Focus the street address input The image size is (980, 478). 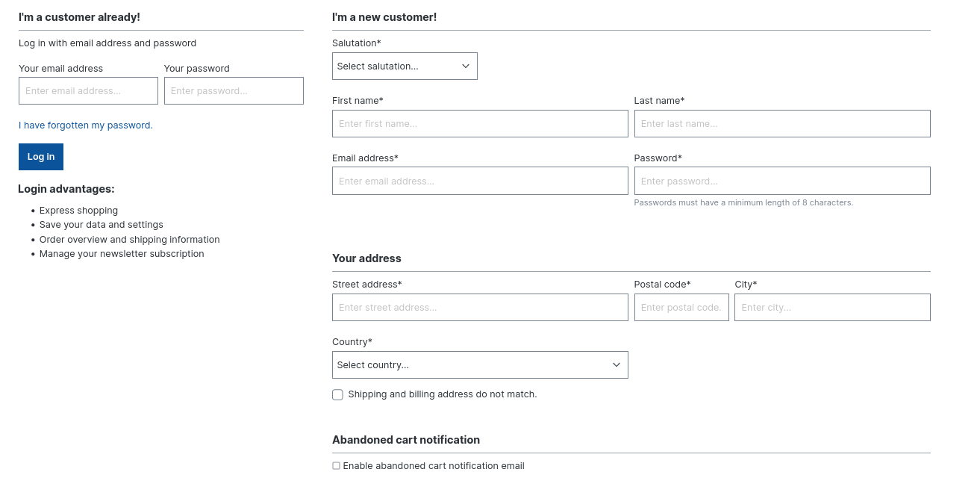coord(480,307)
